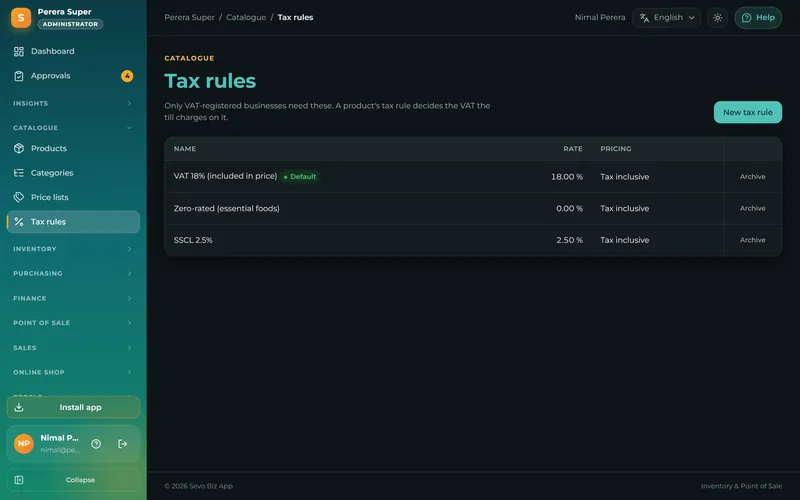Click the VAT 18% (included in price) row name
The width and height of the screenshot is (800, 500).
click(x=225, y=176)
